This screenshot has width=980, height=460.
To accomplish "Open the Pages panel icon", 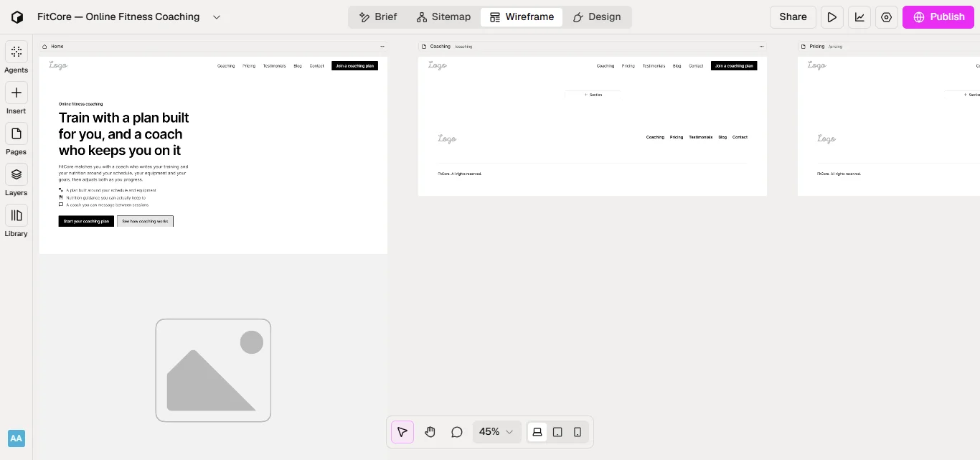I will pos(16,133).
